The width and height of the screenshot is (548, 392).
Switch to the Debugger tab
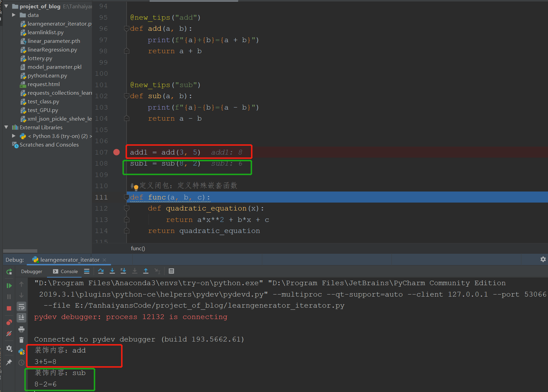point(31,271)
